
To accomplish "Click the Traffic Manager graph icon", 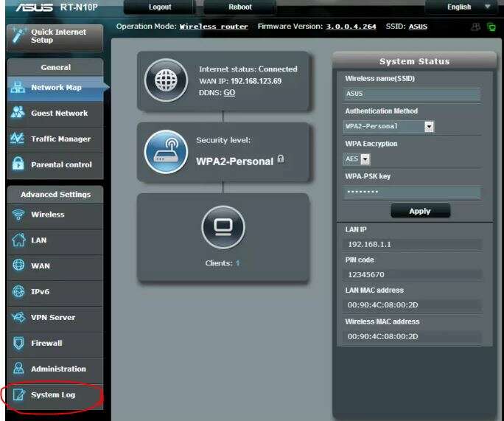I will [x=18, y=139].
